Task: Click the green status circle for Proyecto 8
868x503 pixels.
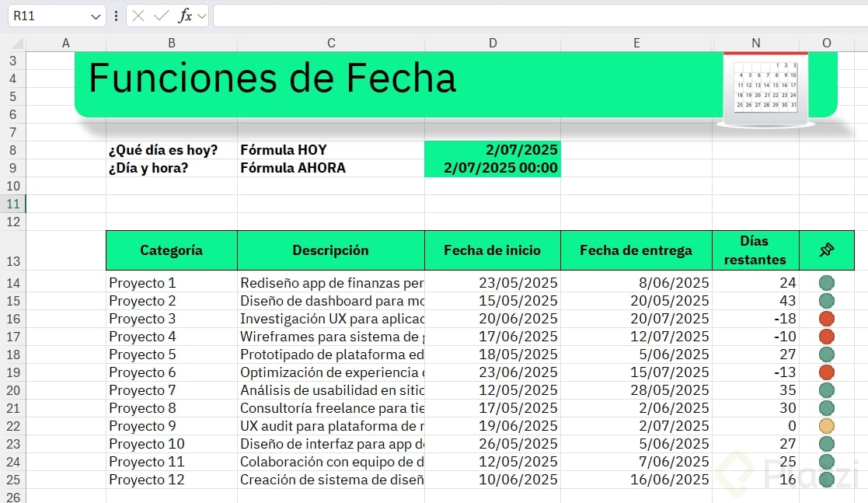Action: 827,408
